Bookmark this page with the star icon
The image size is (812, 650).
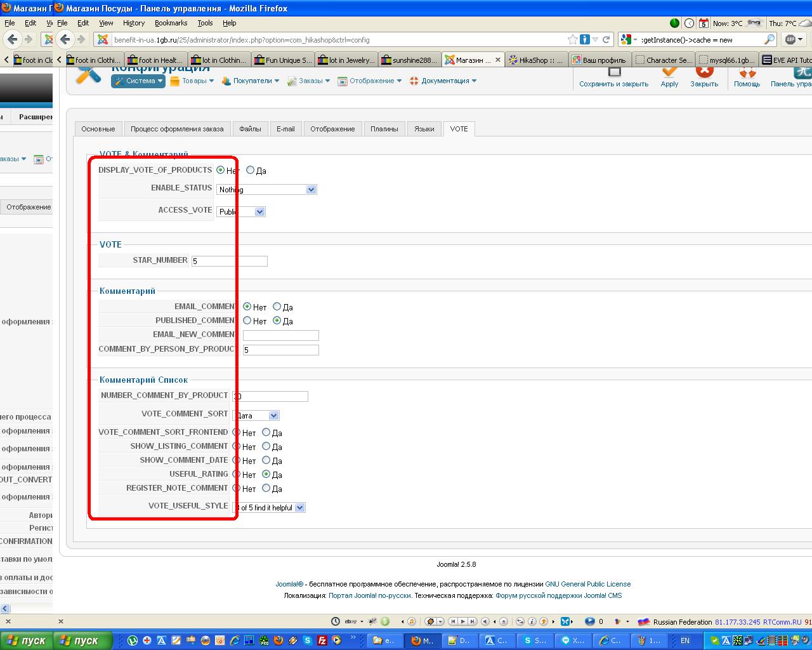pos(573,39)
